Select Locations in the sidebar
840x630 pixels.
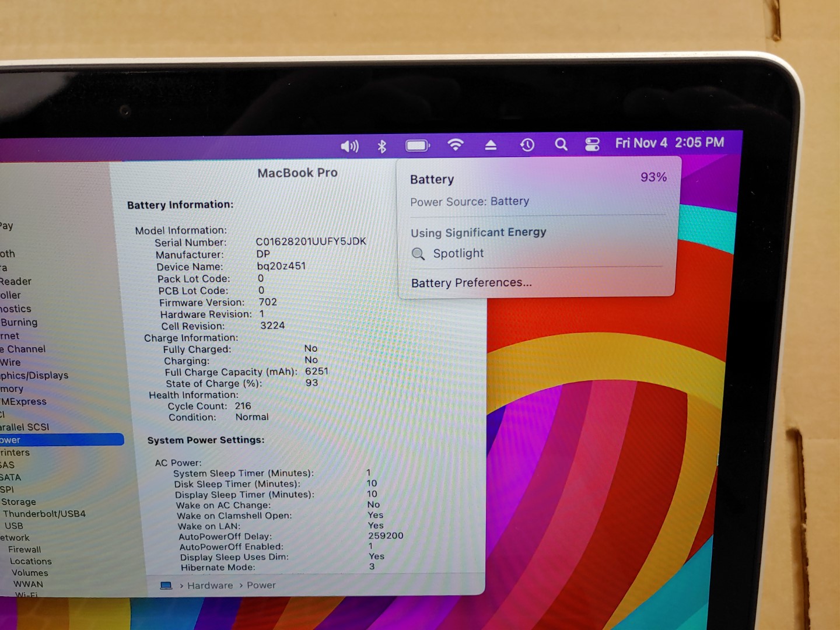[30, 561]
